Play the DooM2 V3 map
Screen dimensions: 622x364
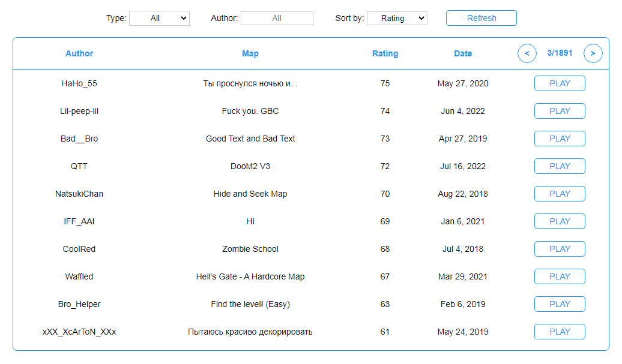click(x=560, y=166)
